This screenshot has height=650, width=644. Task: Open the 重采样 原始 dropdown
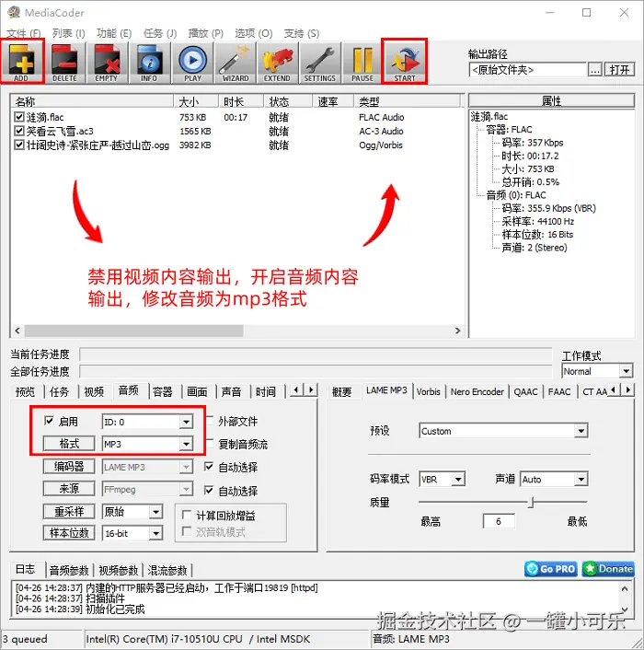pos(132,512)
